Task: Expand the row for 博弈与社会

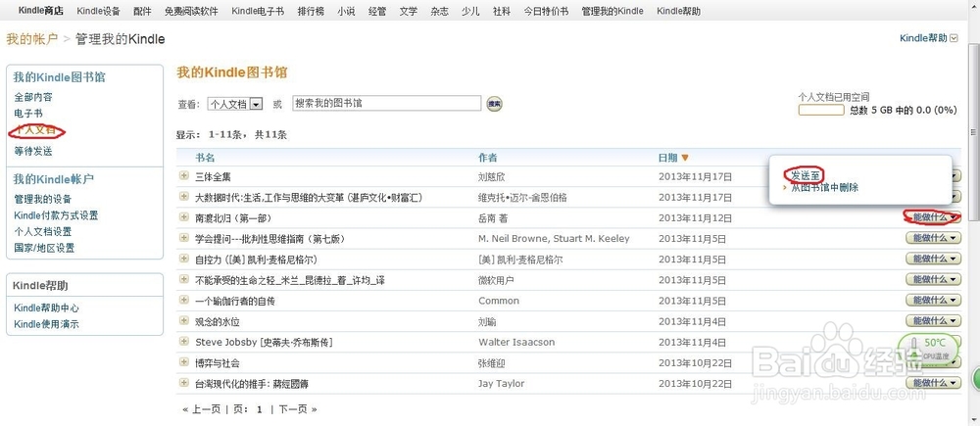Action: [x=184, y=362]
